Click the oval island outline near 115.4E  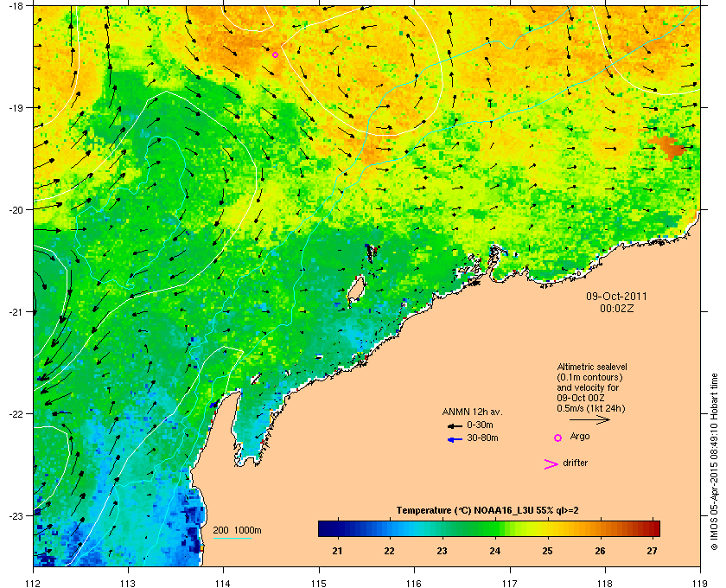click(356, 288)
